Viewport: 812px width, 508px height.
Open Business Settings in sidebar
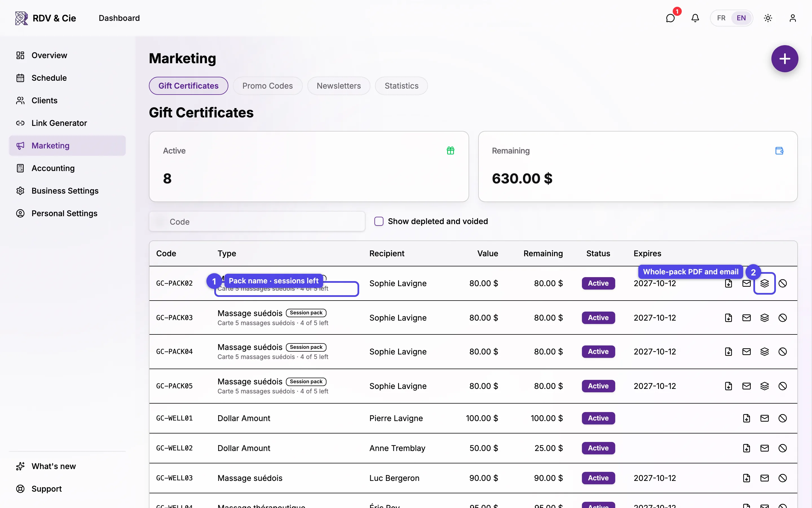coord(67,191)
